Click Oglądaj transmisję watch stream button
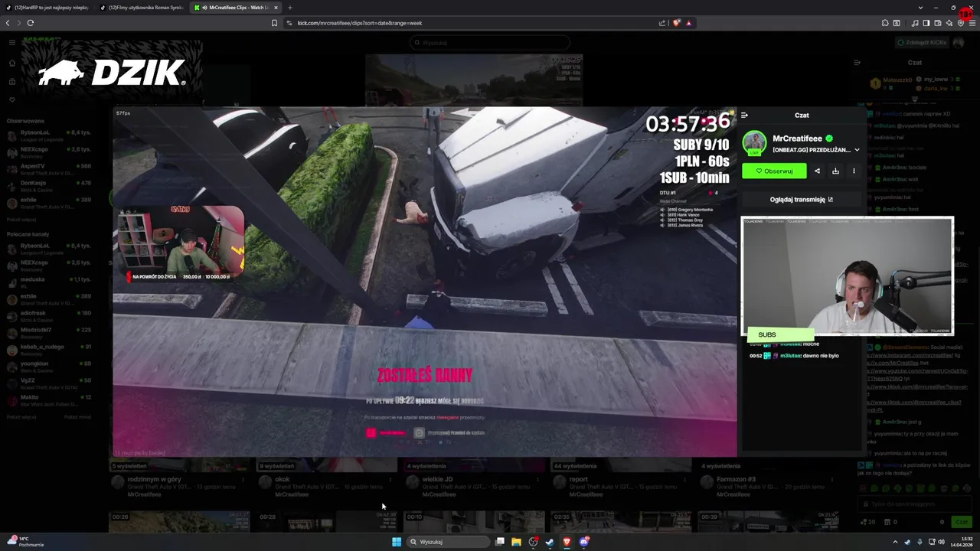980x551 pixels. click(x=802, y=199)
